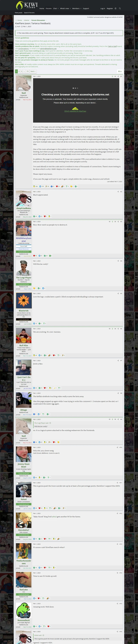Open The Luigi Player username link
Viewport: 138px width, 644px height.
(x=24, y=277)
